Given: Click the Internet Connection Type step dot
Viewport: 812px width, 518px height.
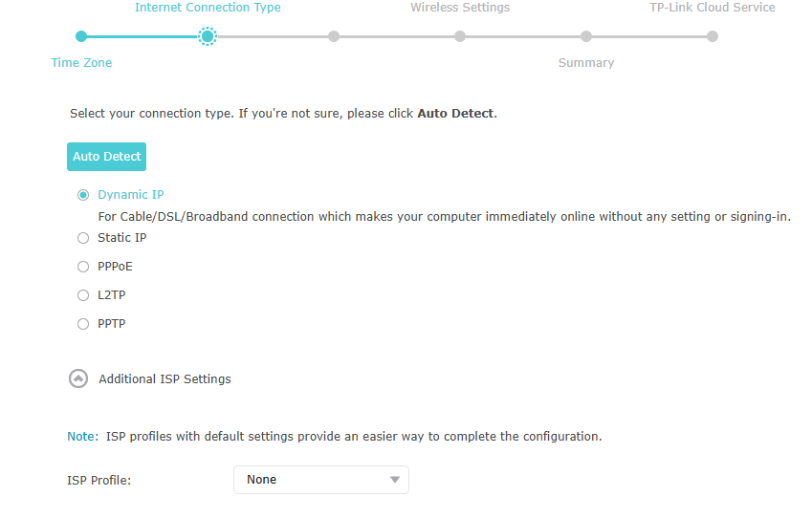Looking at the screenshot, I should tap(208, 36).
